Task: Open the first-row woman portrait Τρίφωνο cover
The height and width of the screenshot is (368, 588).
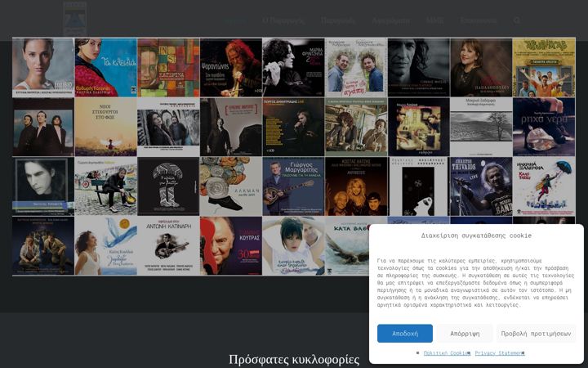Action: (x=43, y=68)
